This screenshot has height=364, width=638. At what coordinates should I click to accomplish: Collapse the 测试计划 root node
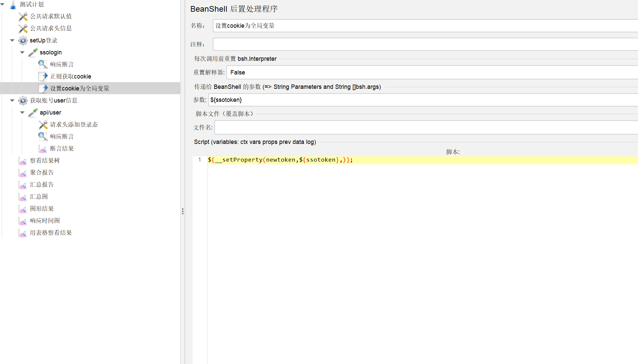point(2,4)
